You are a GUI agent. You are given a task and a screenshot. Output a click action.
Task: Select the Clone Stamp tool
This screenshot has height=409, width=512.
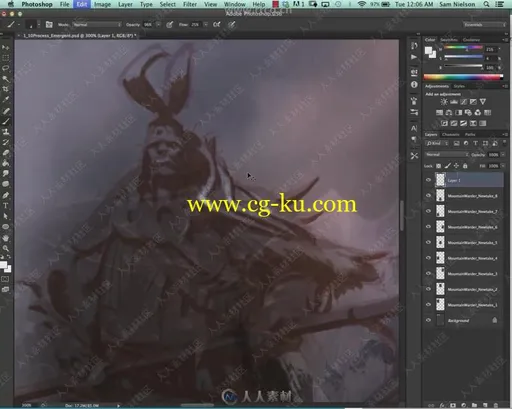pyautogui.click(x=6, y=132)
